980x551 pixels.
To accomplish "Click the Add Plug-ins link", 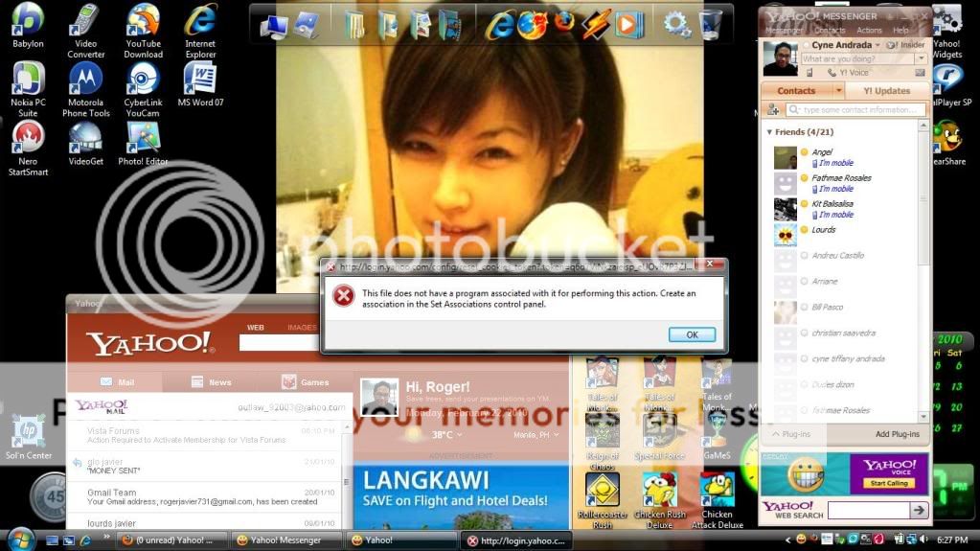I will coord(897,434).
